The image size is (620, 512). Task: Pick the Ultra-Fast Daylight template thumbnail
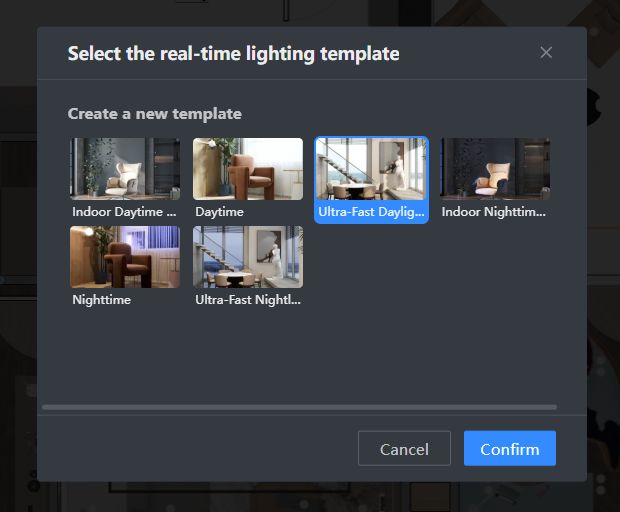(x=371, y=168)
